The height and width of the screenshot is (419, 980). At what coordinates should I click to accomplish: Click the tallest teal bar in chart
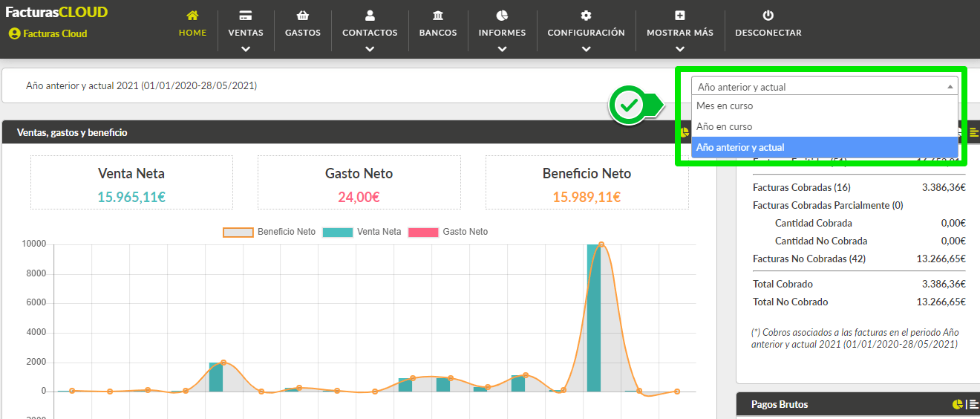pos(594,318)
